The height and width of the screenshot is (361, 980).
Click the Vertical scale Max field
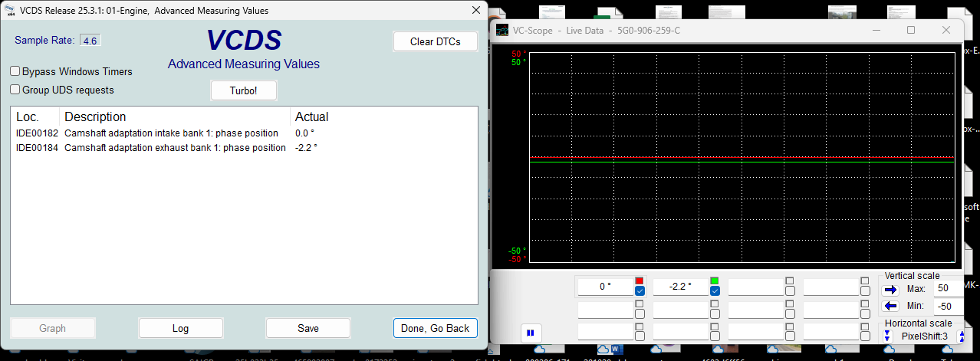(949, 288)
